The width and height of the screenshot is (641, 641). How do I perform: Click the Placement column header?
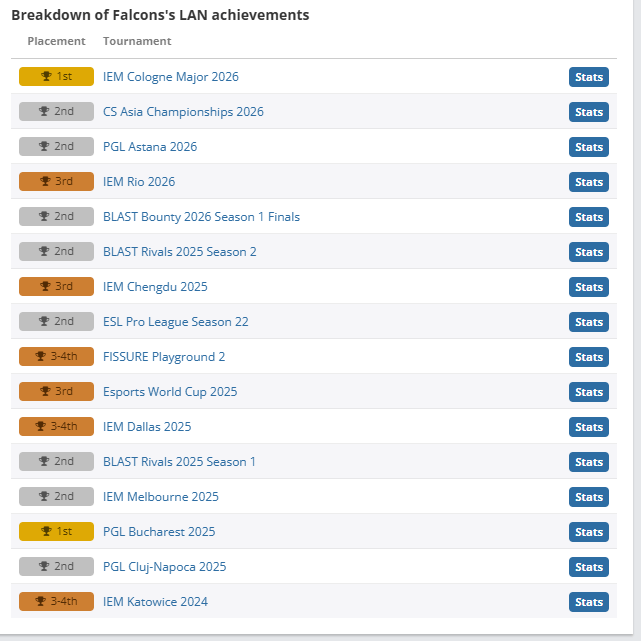tap(56, 41)
